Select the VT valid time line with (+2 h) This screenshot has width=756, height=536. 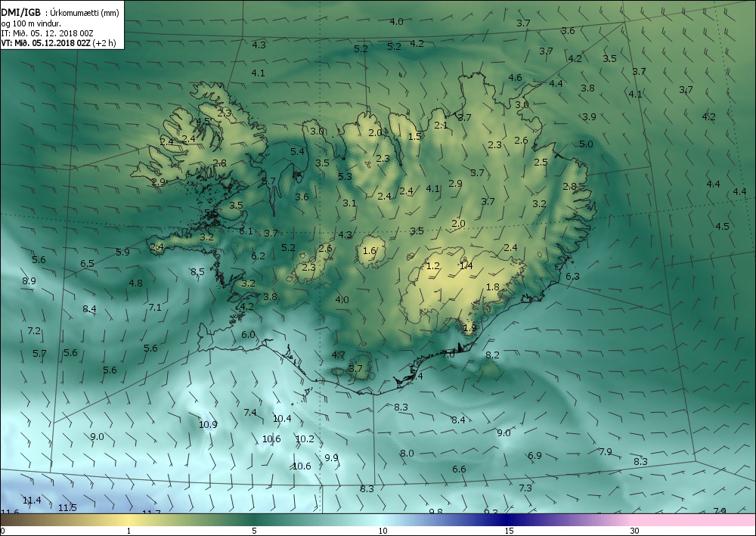point(58,43)
